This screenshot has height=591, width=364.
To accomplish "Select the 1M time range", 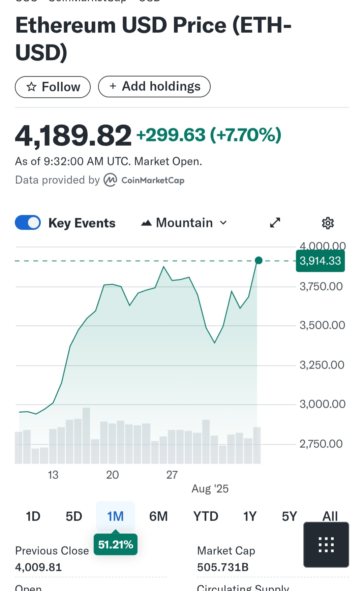I will 116,516.
